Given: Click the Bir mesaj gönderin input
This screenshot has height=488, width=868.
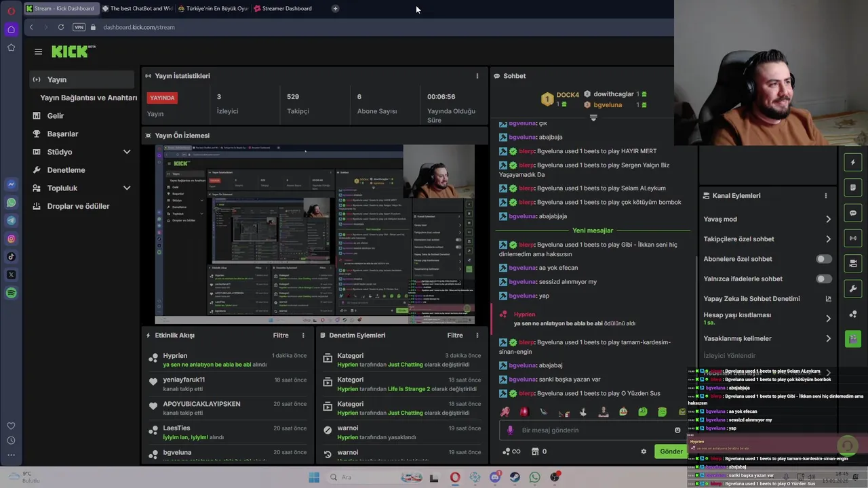Looking at the screenshot, I should (x=593, y=430).
